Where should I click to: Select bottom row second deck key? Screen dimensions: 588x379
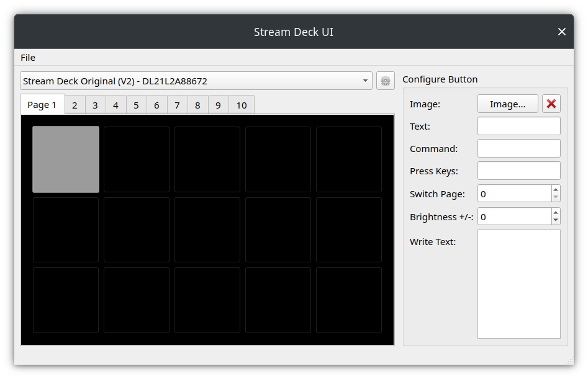click(137, 300)
